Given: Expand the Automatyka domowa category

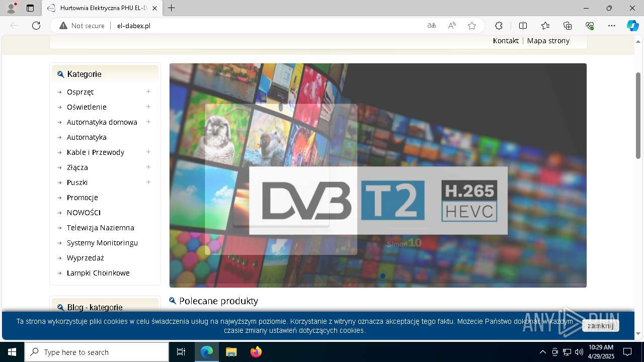Looking at the screenshot, I should [148, 122].
